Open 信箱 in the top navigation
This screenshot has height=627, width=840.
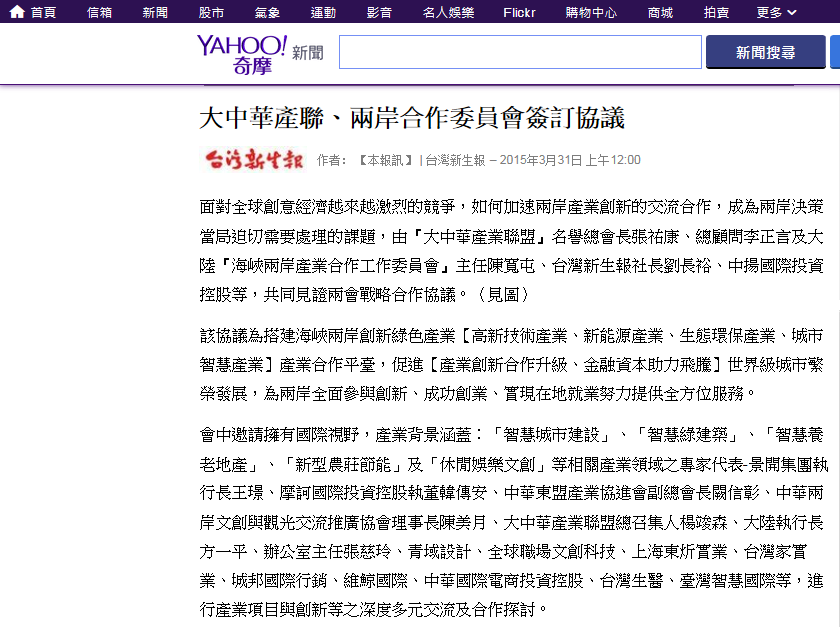point(100,12)
